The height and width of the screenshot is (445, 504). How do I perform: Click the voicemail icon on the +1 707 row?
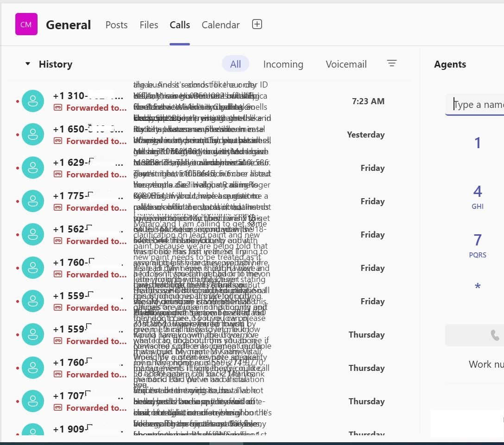click(x=58, y=407)
